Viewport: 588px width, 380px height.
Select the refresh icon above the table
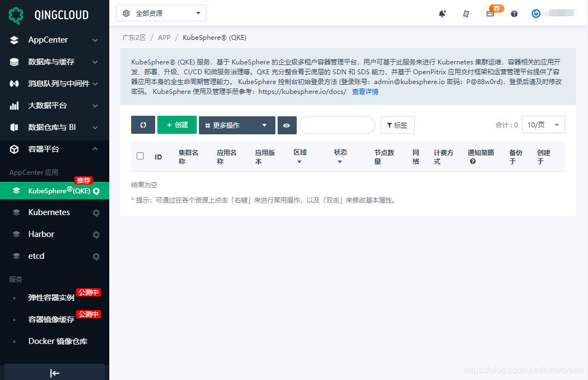143,124
